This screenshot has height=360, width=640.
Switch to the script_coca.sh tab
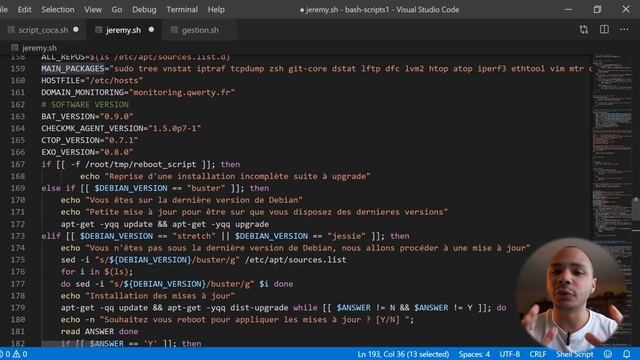click(43, 30)
